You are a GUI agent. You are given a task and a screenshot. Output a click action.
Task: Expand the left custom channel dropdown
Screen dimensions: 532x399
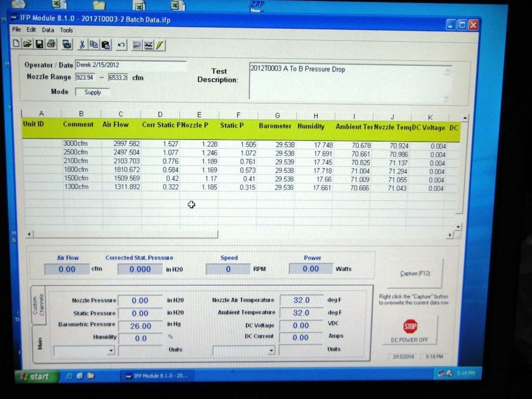110,351
